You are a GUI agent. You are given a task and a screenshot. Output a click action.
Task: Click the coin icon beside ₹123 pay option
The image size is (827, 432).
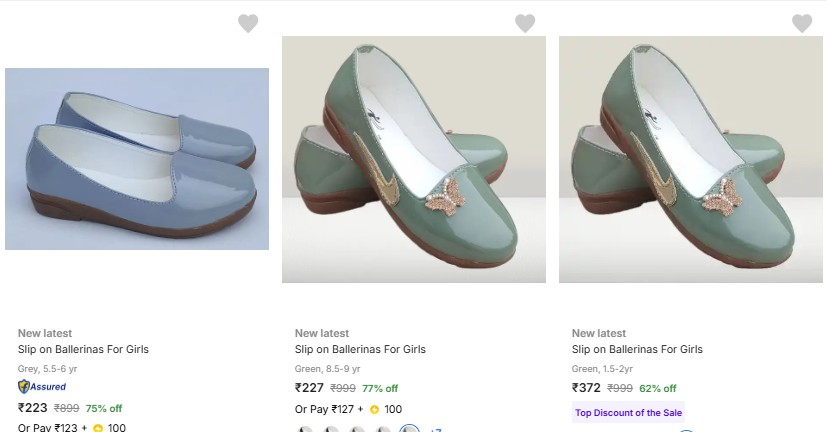point(98,428)
